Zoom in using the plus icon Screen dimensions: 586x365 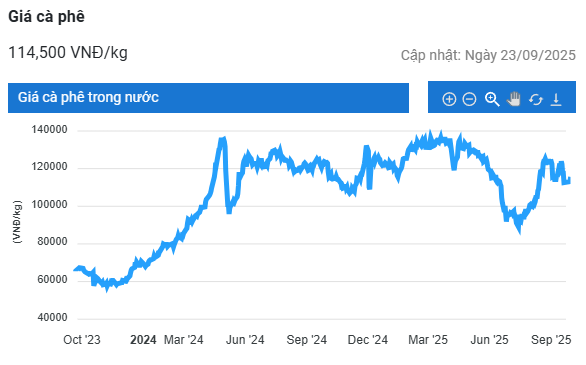449,99
